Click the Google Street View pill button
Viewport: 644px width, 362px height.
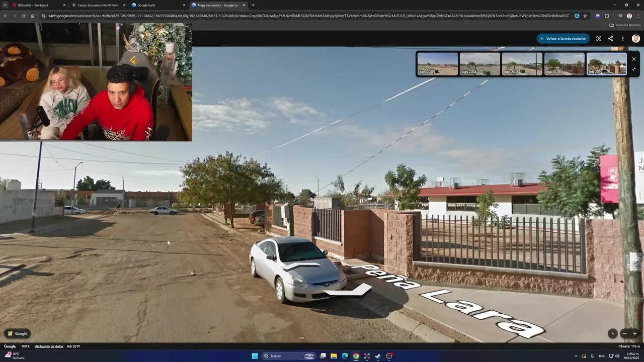(x=18, y=333)
